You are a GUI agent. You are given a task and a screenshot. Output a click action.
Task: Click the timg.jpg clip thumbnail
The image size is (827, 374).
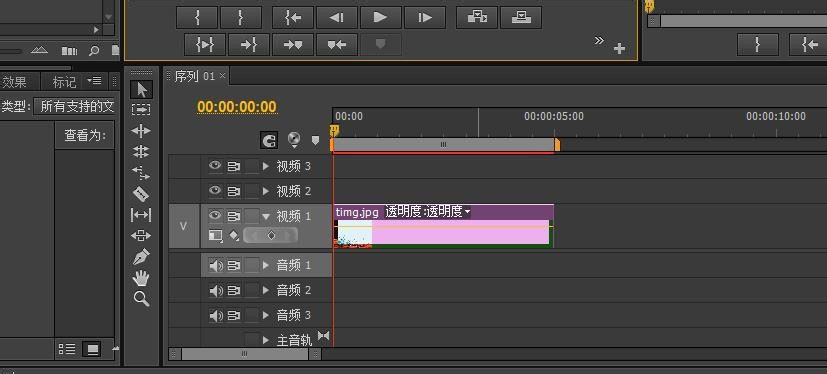tap(354, 234)
